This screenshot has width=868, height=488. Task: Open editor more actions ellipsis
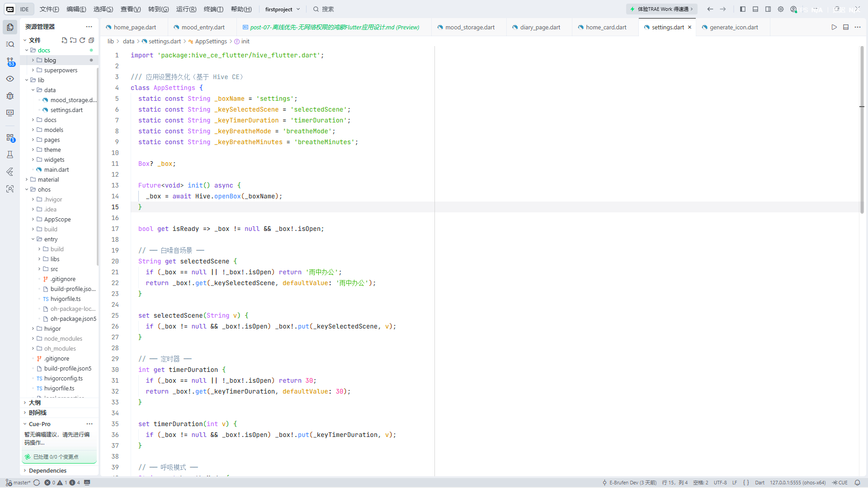click(x=858, y=27)
